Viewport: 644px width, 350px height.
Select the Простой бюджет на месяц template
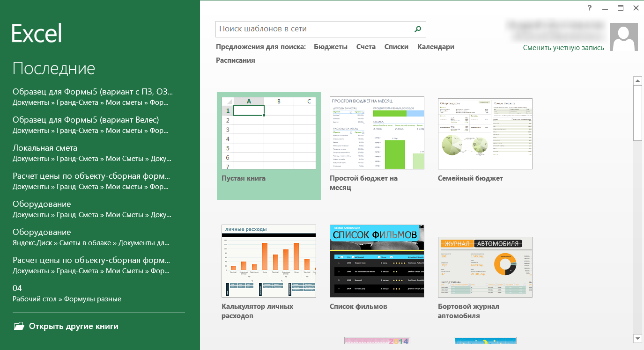click(377, 133)
